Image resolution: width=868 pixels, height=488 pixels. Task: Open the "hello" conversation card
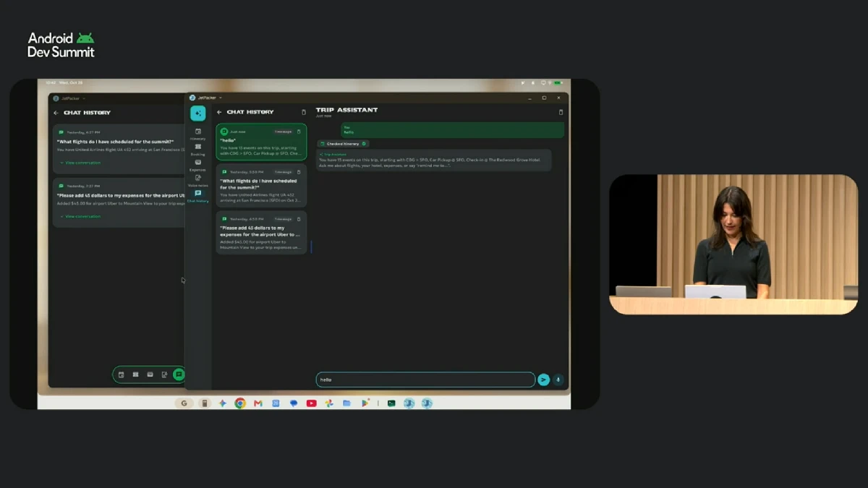pos(261,142)
